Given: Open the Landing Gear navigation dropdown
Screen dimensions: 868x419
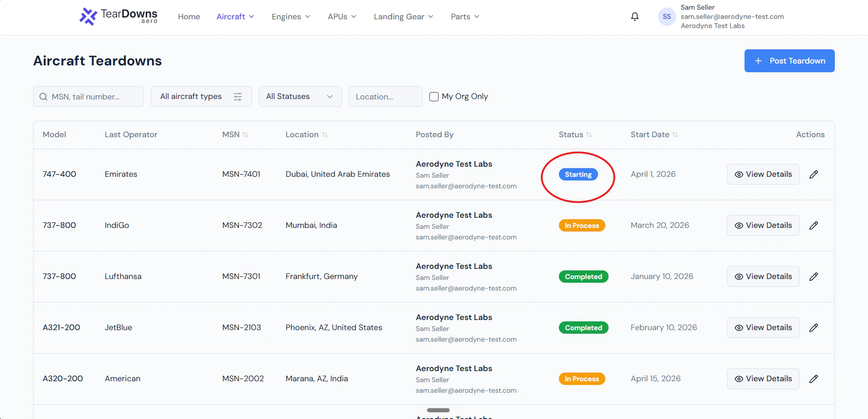Looking at the screenshot, I should pyautogui.click(x=404, y=17).
